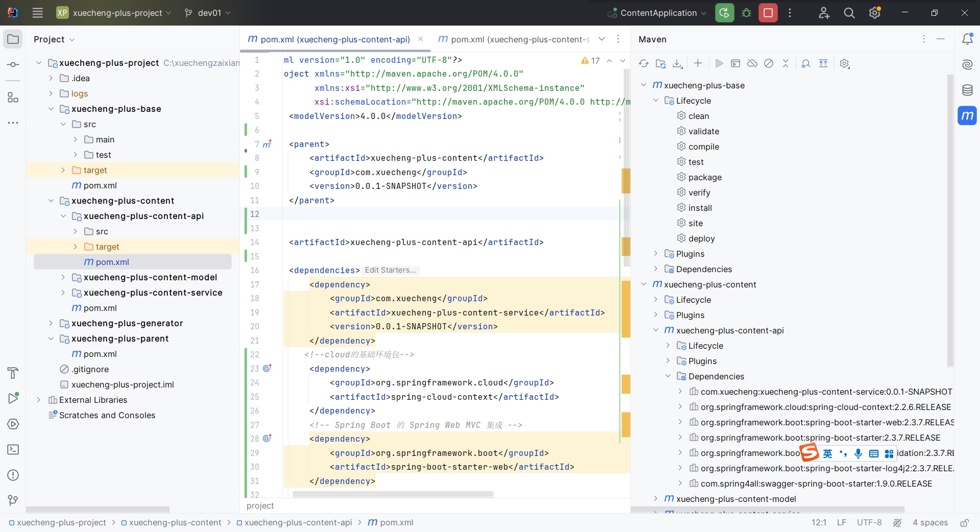Collapse xuecheng-plus-content-api Dependencies node
This screenshot has width=980, height=532.
pyautogui.click(x=668, y=376)
